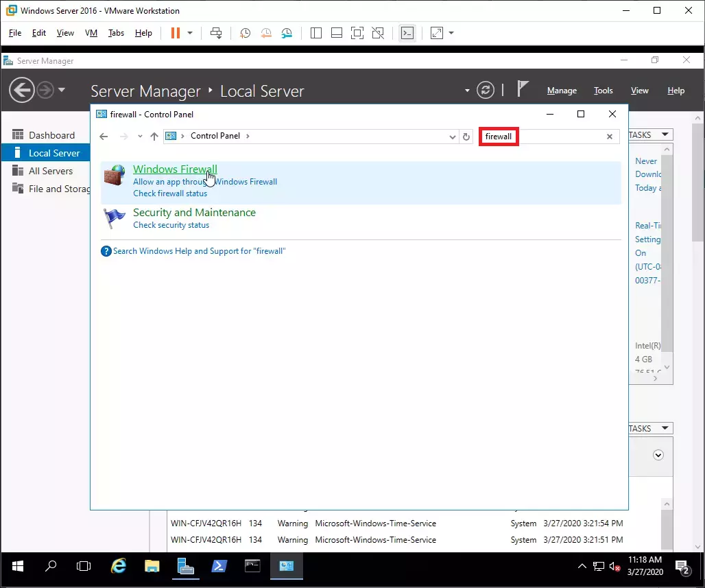Click the muted speaker volume icon

click(614, 567)
